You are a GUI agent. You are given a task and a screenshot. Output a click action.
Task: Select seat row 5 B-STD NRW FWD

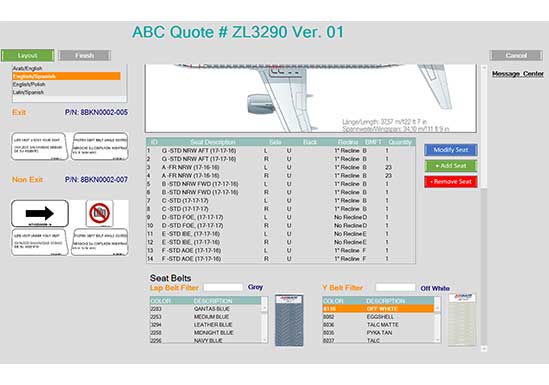[280, 184]
